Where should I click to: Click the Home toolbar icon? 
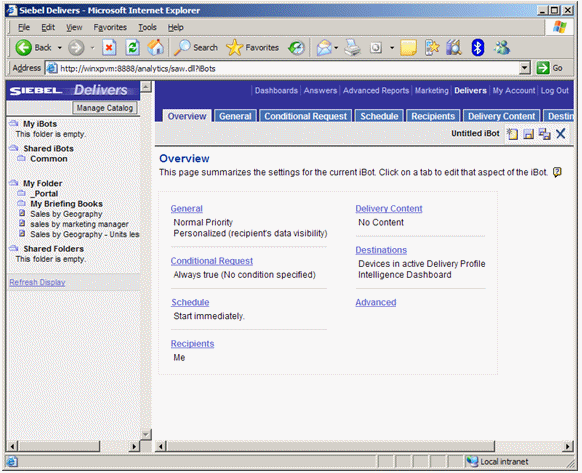(156, 48)
